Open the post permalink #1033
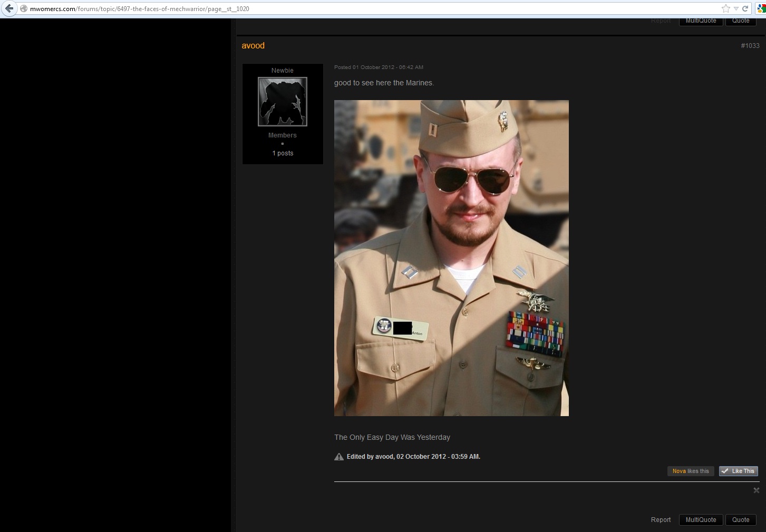Image resolution: width=766 pixels, height=532 pixels. click(x=750, y=46)
